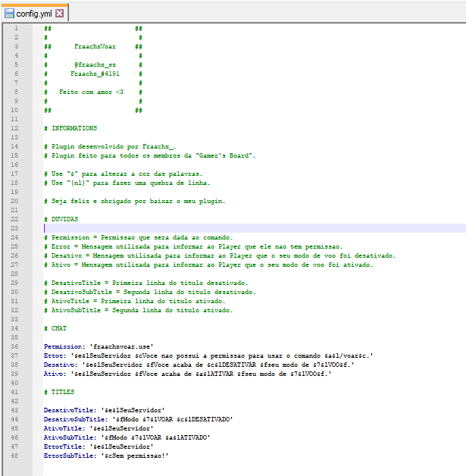Click '# Permission = Permissao' comment line
The height and width of the screenshot is (476, 466).
tap(139, 237)
